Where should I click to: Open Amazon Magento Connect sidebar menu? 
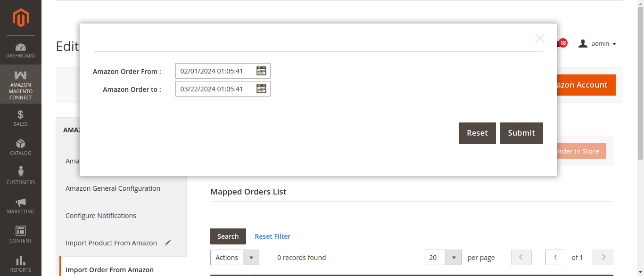tap(21, 84)
